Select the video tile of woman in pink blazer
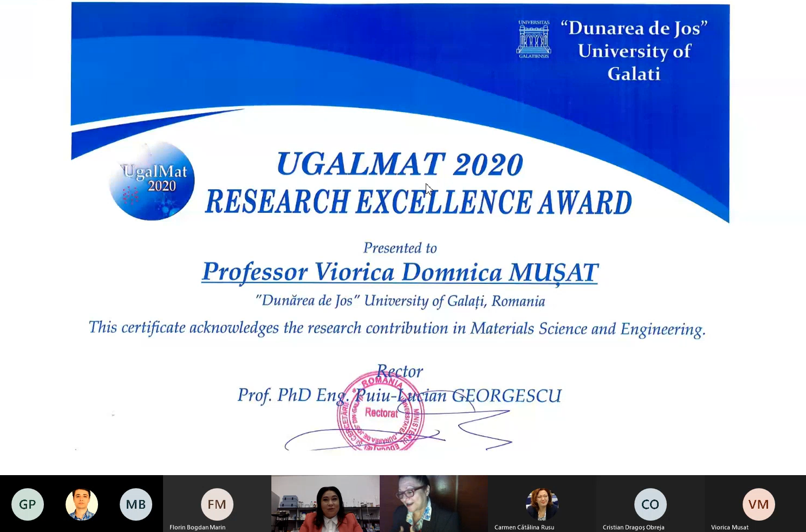This screenshot has height=532, width=806. pyautogui.click(x=326, y=504)
